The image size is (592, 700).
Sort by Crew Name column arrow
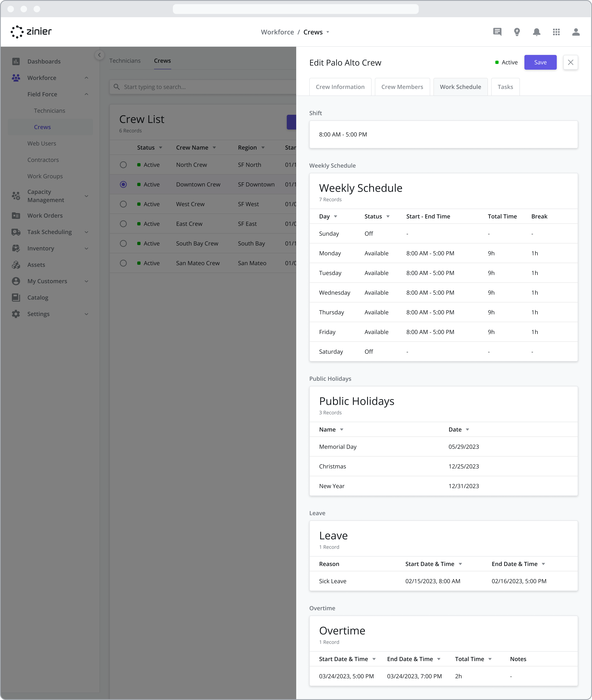(x=214, y=148)
